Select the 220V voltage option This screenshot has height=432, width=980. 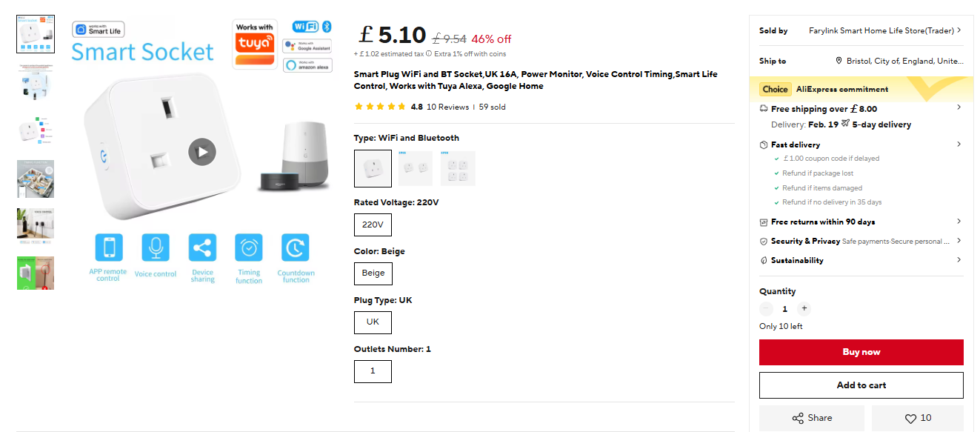point(373,225)
